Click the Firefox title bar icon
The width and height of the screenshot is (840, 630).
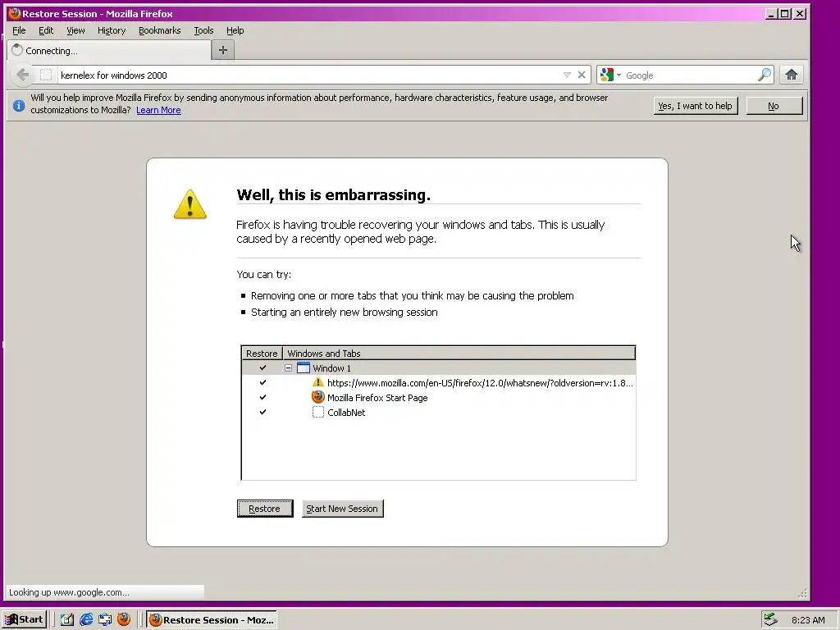(15, 13)
